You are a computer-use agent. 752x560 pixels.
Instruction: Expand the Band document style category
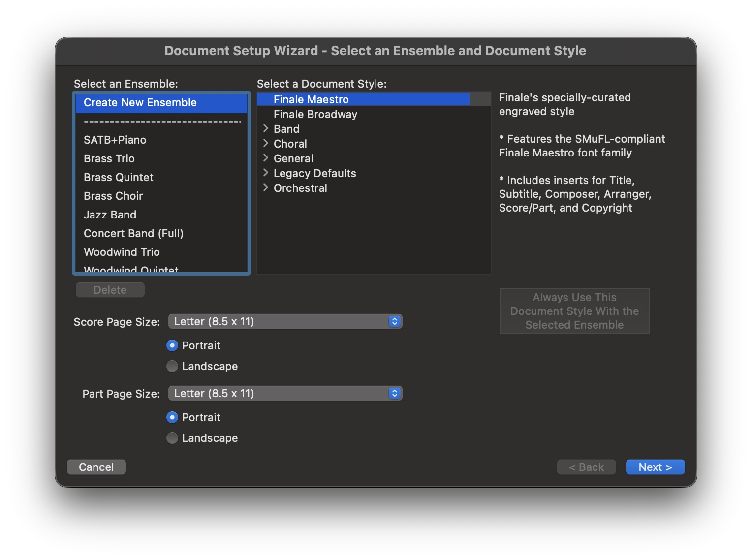click(266, 129)
